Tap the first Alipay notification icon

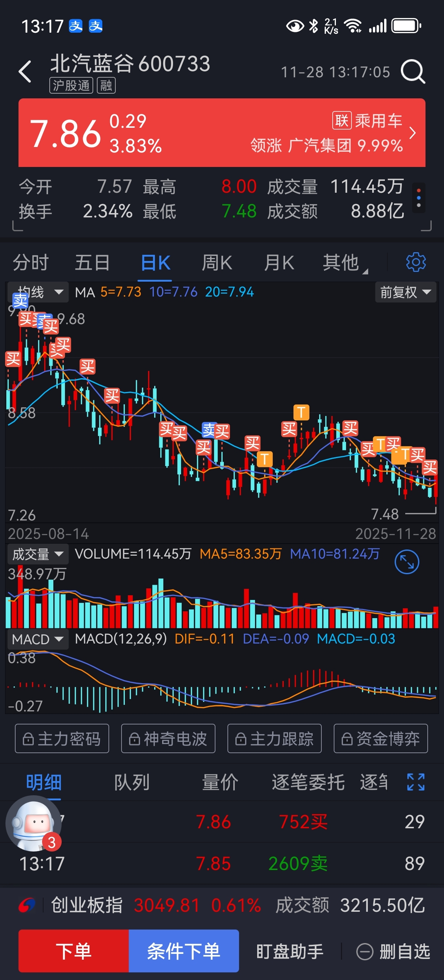(76, 26)
